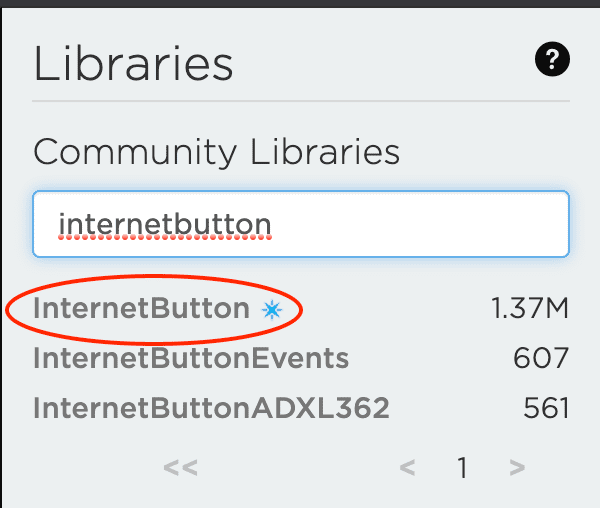Click the dark title strip above the panel
600x508 pixels.
(300, 3)
